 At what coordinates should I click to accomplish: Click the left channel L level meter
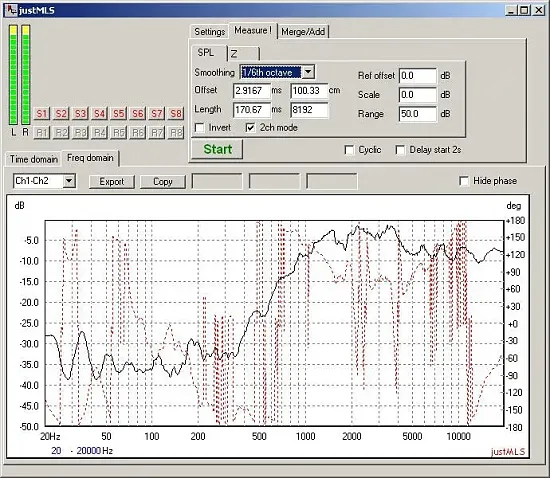(x=13, y=75)
